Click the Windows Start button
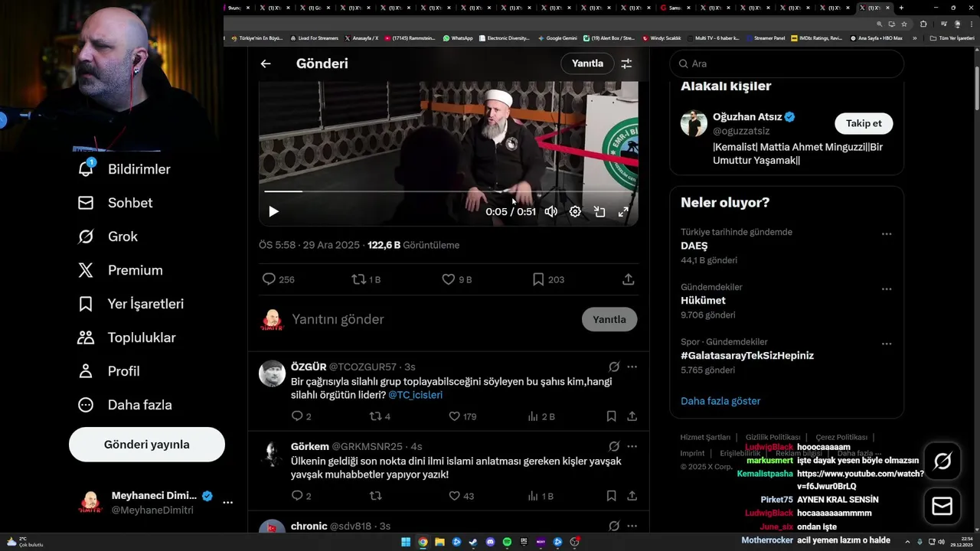Screen dimensions: 980x551 406,542
